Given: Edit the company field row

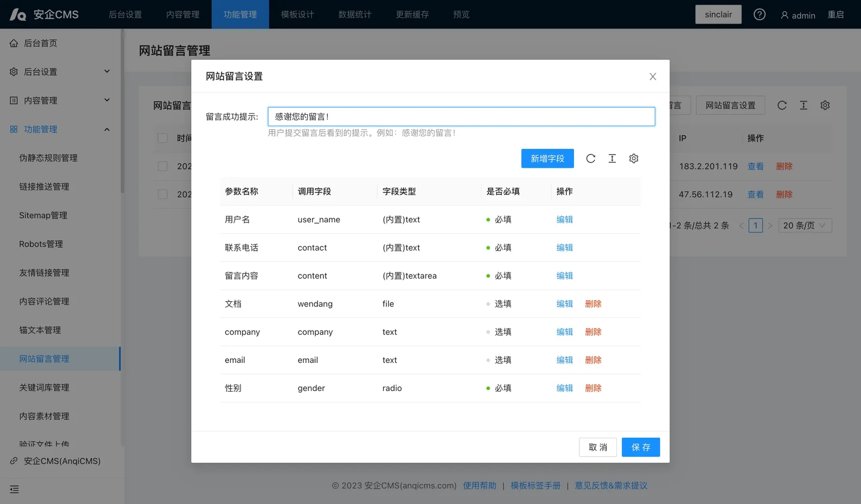Looking at the screenshot, I should click(x=565, y=332).
